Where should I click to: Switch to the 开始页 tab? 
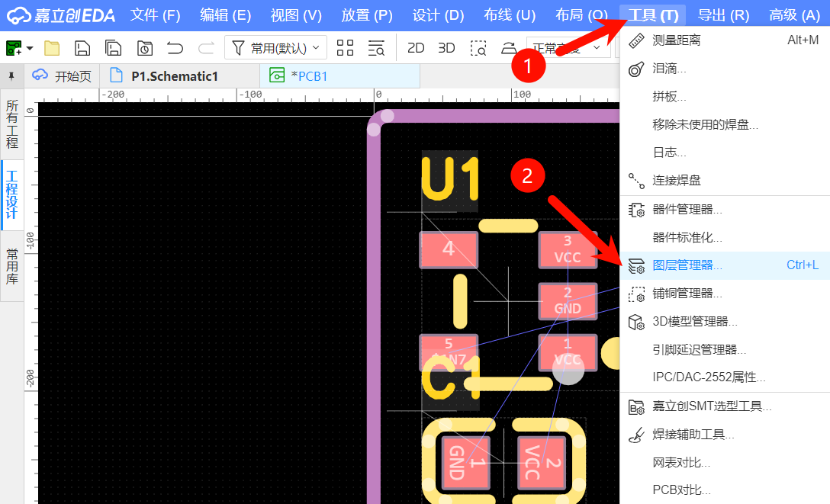[x=62, y=76]
